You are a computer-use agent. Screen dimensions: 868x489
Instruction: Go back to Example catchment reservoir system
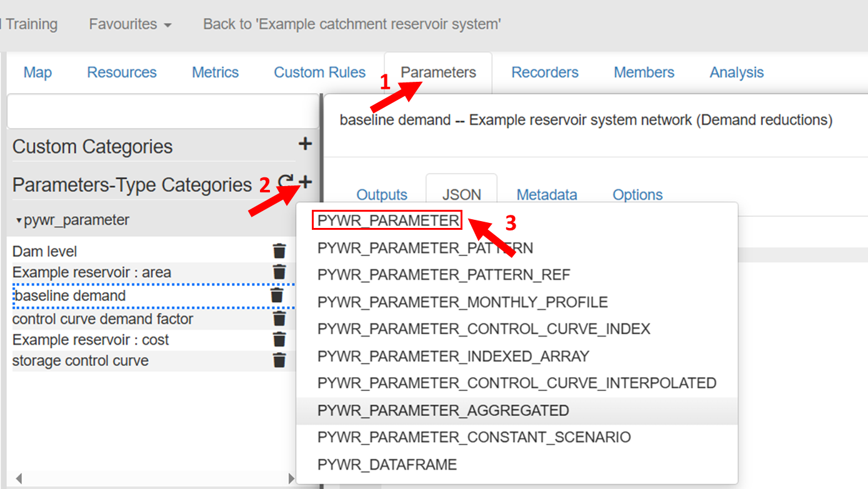[352, 24]
